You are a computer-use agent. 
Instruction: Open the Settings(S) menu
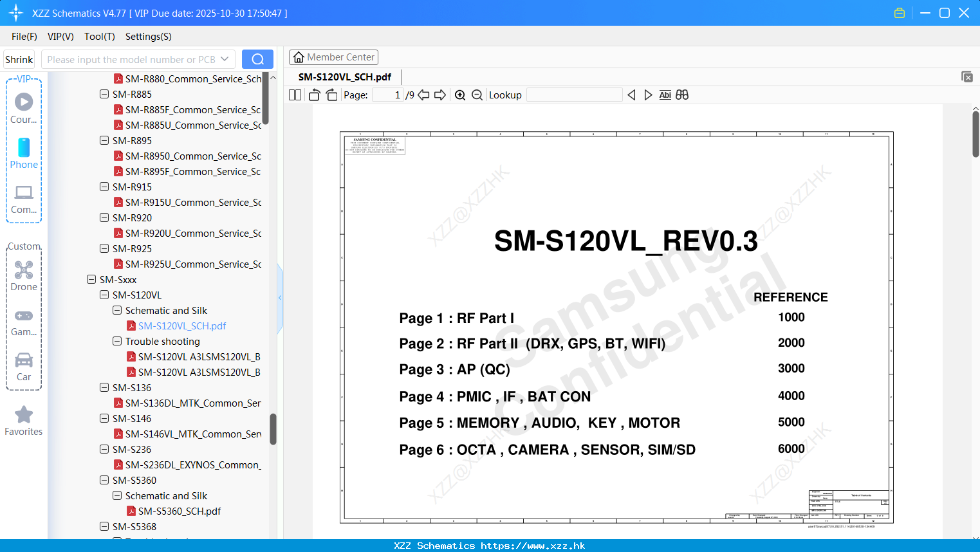[x=149, y=37]
